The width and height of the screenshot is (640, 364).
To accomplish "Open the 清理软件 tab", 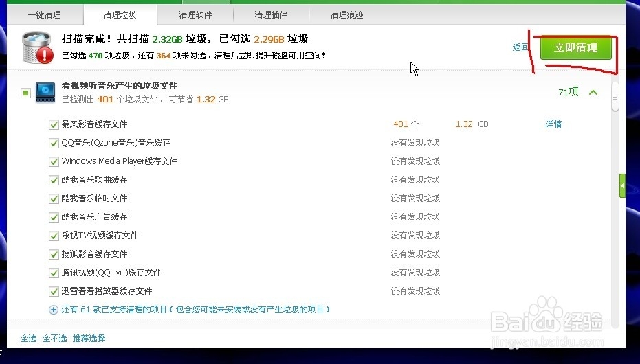I will pyautogui.click(x=195, y=15).
